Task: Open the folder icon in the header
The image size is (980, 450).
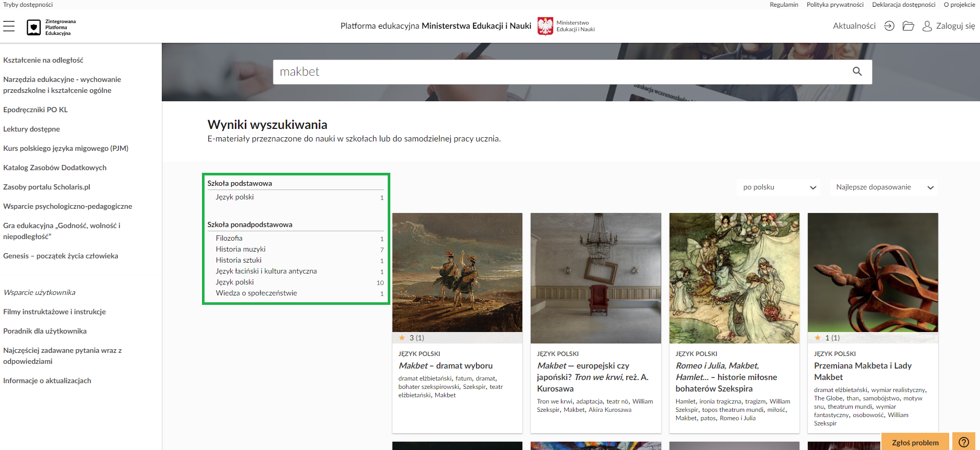Action: coord(908,26)
